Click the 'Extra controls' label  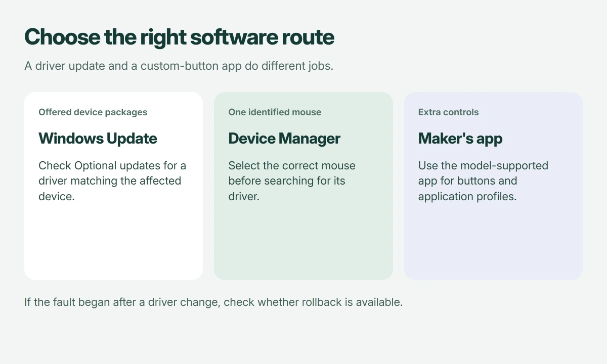pos(448,112)
